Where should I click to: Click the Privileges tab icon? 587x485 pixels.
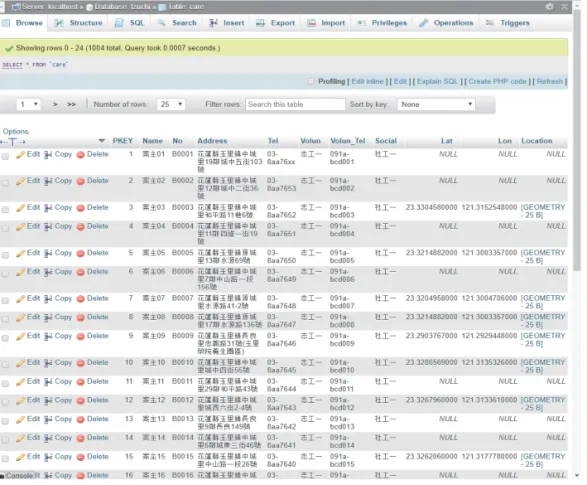[x=362, y=23]
